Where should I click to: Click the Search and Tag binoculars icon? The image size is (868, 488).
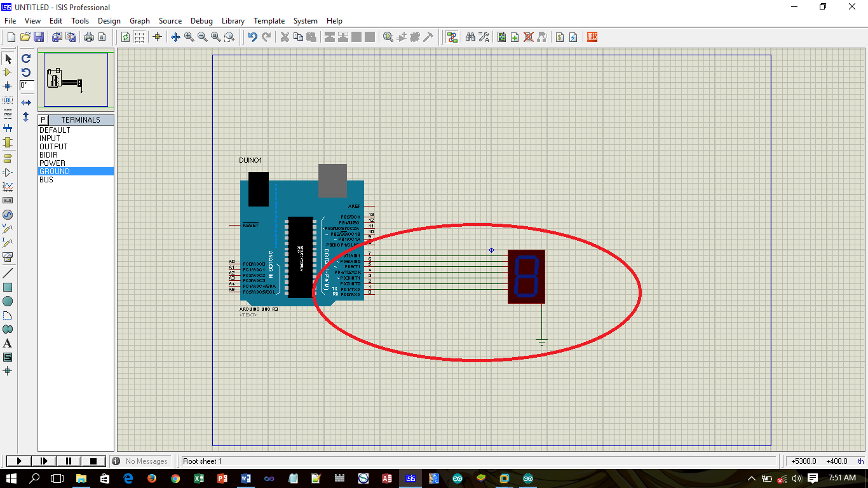[x=471, y=37]
